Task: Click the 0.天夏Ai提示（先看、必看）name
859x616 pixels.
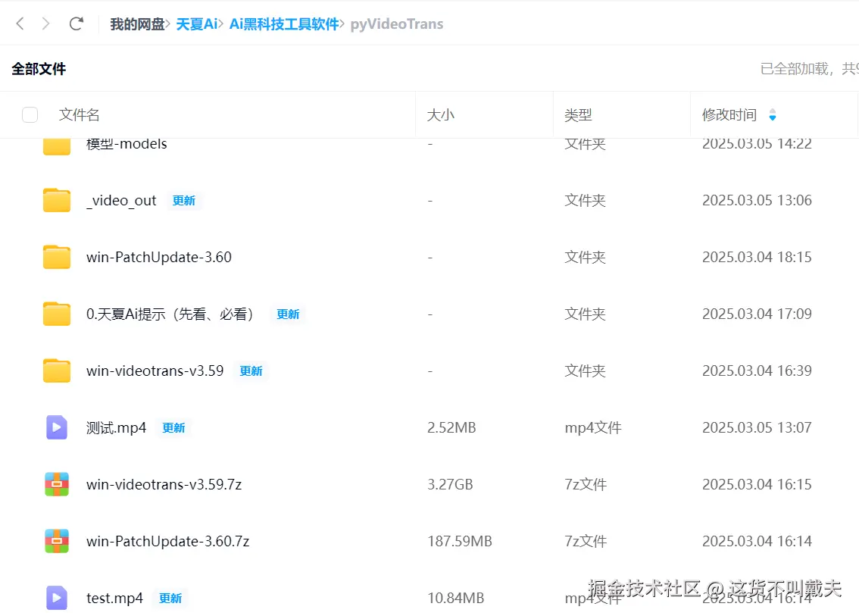Action: [x=170, y=314]
